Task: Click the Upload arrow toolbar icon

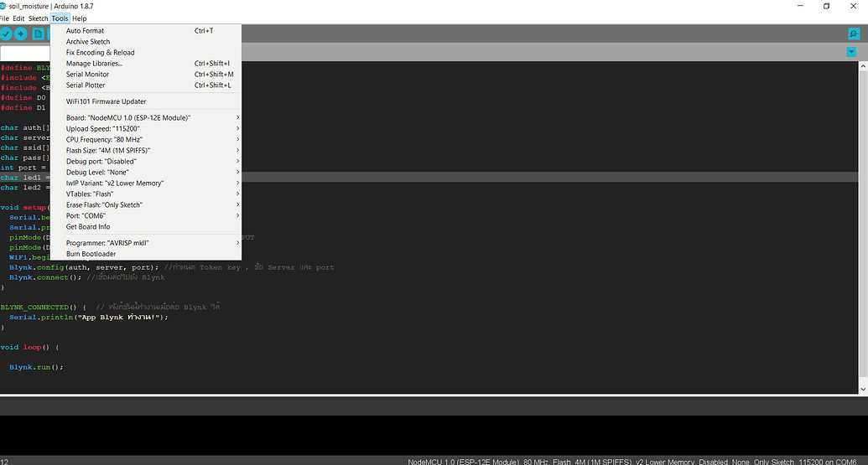Action: click(x=21, y=34)
